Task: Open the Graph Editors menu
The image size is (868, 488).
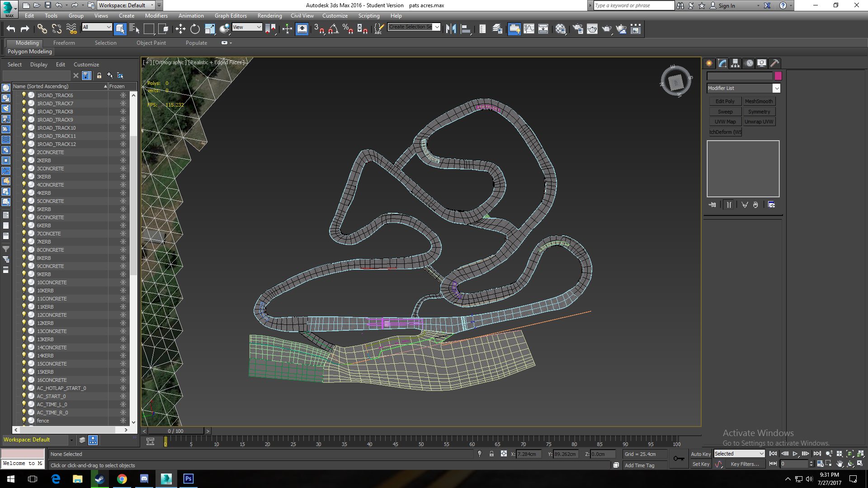Action: 231,16
